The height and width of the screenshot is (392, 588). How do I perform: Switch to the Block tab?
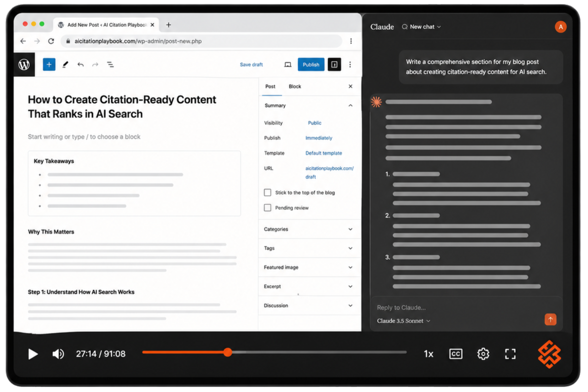[x=295, y=86]
